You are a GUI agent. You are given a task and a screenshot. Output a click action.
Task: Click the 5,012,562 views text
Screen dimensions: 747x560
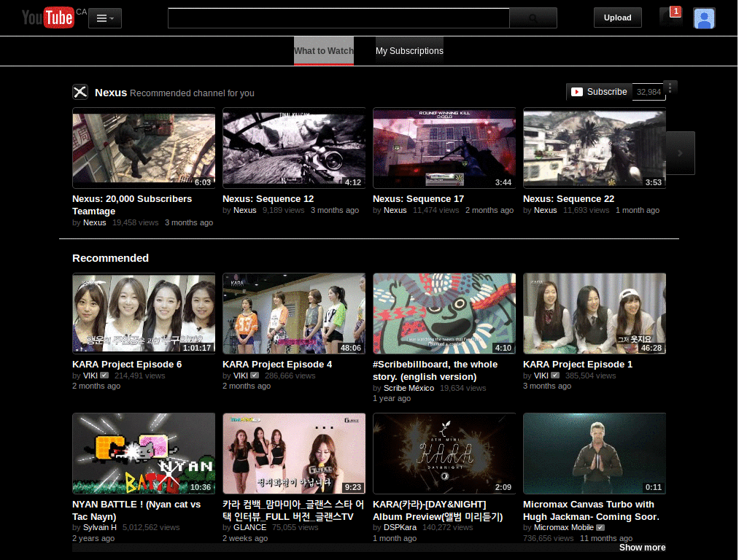coord(151,527)
